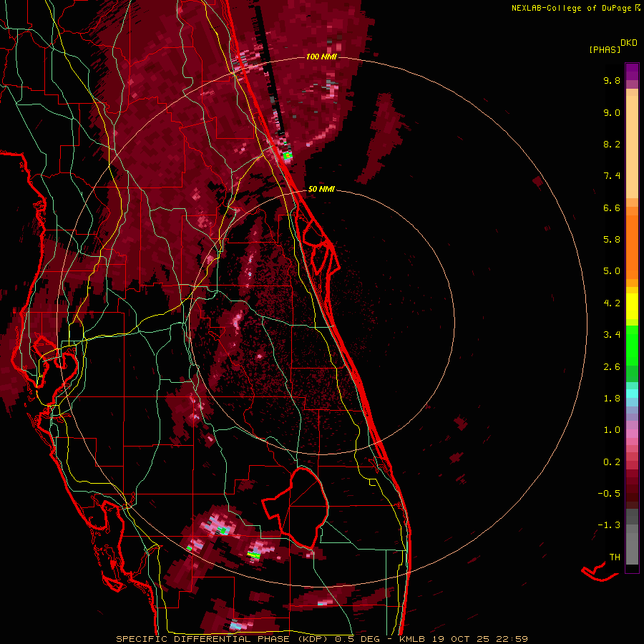Click the 8.2 scale value
The image size is (644, 644).
point(612,144)
